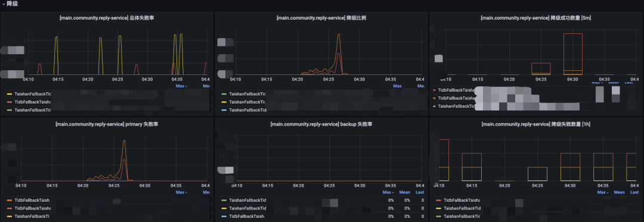The width and height of the screenshot is (644, 222).
Task: Click red legend color swatch in 降级失败数量 [1h] panel
Action: coord(438,201)
